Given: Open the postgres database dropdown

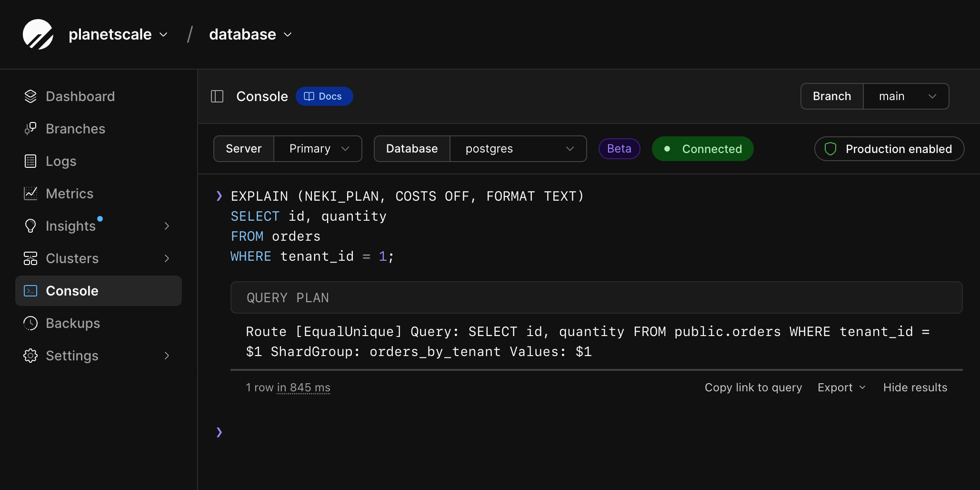Looking at the screenshot, I should tap(518, 149).
